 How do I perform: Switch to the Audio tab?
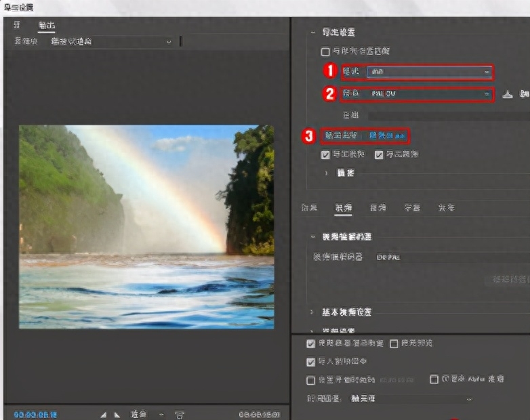point(378,208)
